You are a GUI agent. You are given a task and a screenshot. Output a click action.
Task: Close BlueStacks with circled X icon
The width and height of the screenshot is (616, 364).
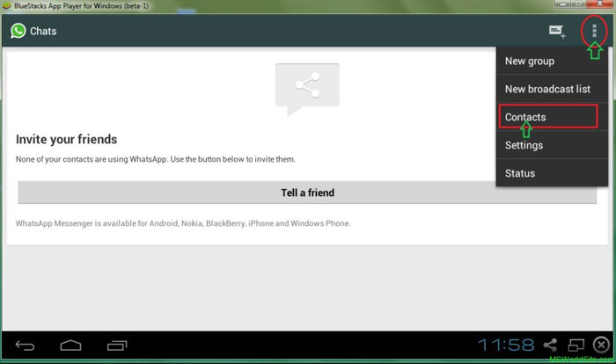(601, 346)
